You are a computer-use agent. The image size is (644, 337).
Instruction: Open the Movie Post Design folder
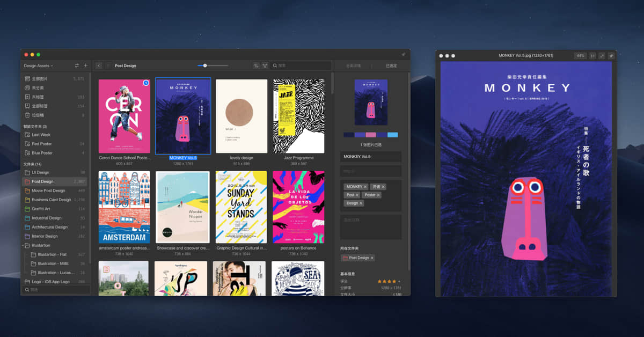click(x=55, y=191)
